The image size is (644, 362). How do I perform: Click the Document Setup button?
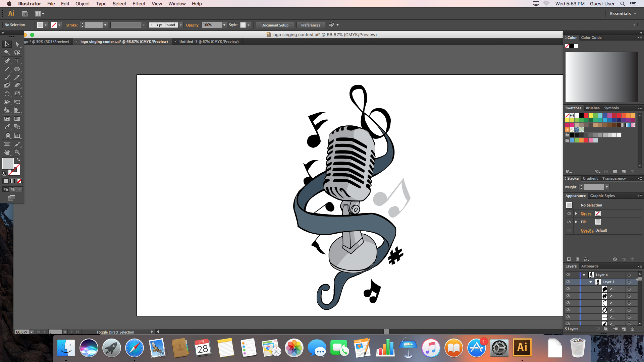coord(275,25)
